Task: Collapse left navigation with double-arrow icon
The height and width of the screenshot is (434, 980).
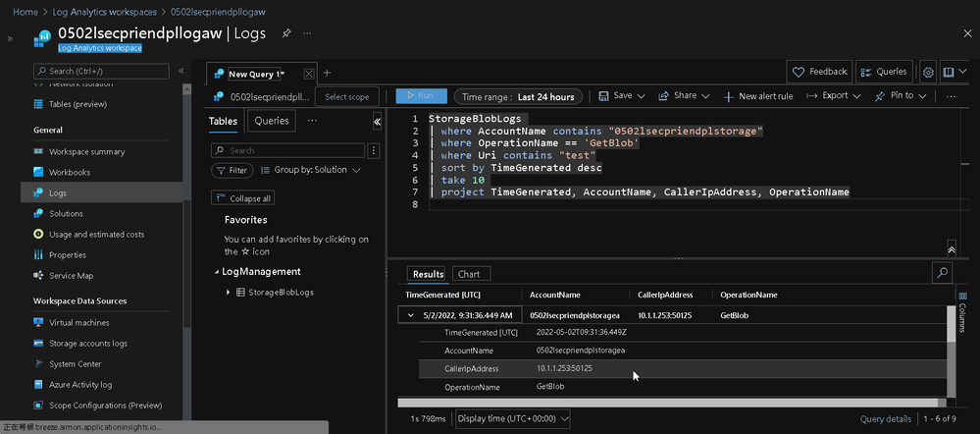Action: [x=181, y=72]
